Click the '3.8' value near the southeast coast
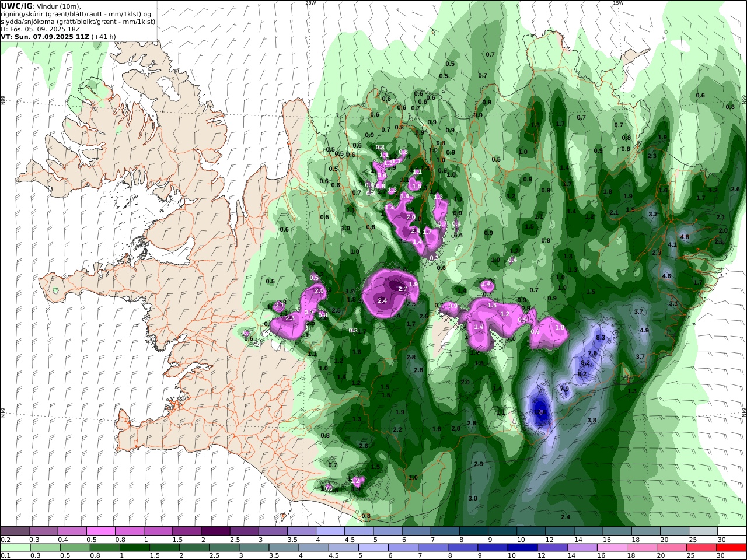This screenshot has height=560, width=747. coord(592,420)
